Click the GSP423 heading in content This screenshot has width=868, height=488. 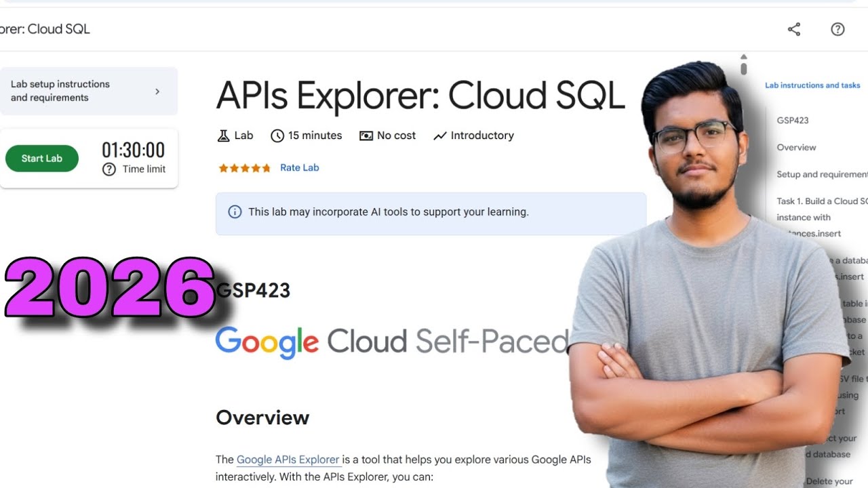pyautogui.click(x=253, y=291)
